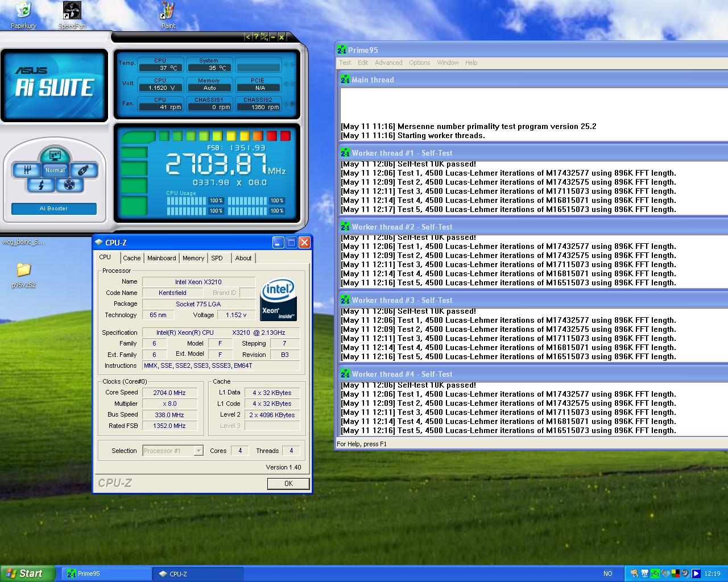Open Prime95 Advanced menu
The height and width of the screenshot is (582, 728).
[388, 63]
